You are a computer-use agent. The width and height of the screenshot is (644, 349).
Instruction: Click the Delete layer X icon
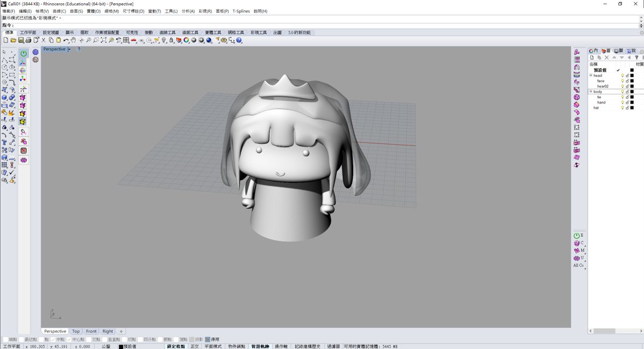(x=607, y=57)
